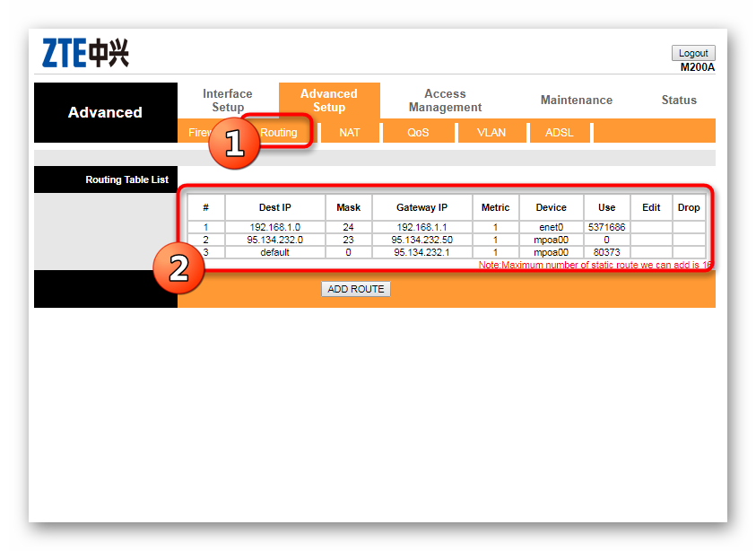Go to the Maintenance tab

click(x=576, y=100)
